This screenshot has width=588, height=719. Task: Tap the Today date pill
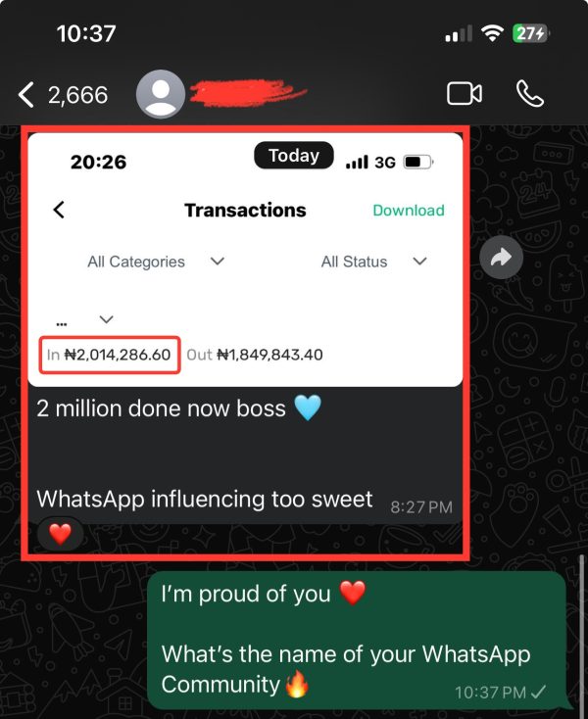(x=294, y=156)
